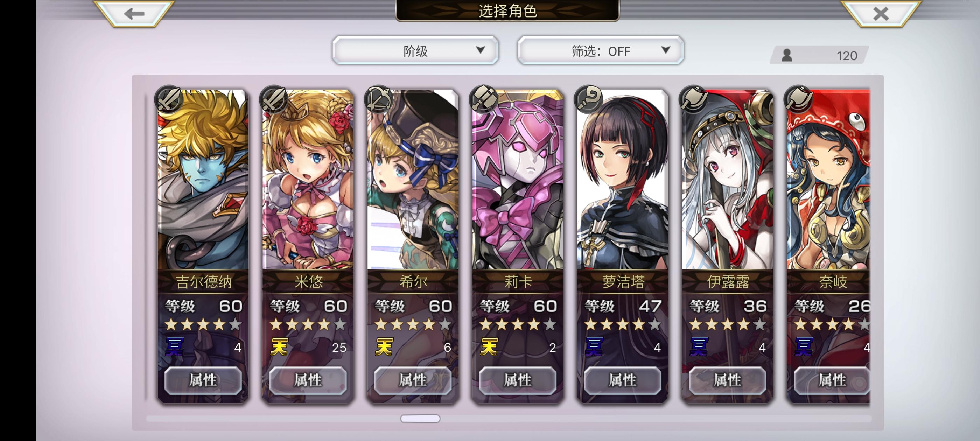Expand the 筛选: OFF filter dropdown
This screenshot has height=441, width=980.
(x=600, y=51)
